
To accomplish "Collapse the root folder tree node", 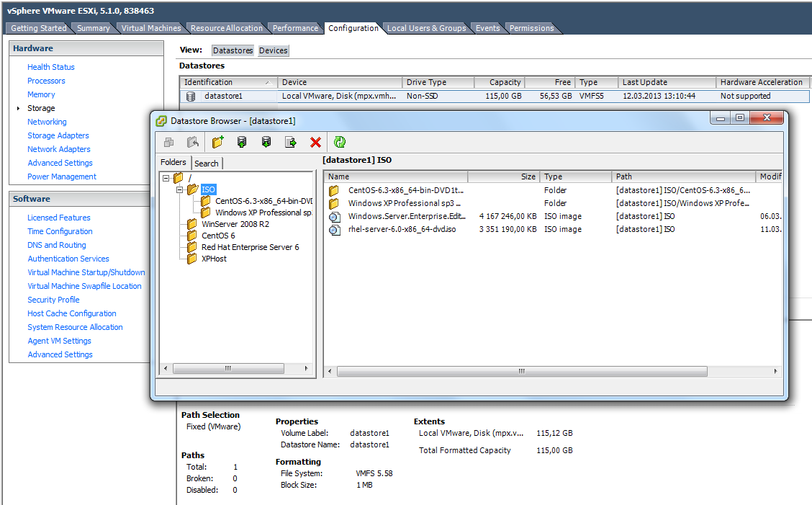I will point(166,178).
